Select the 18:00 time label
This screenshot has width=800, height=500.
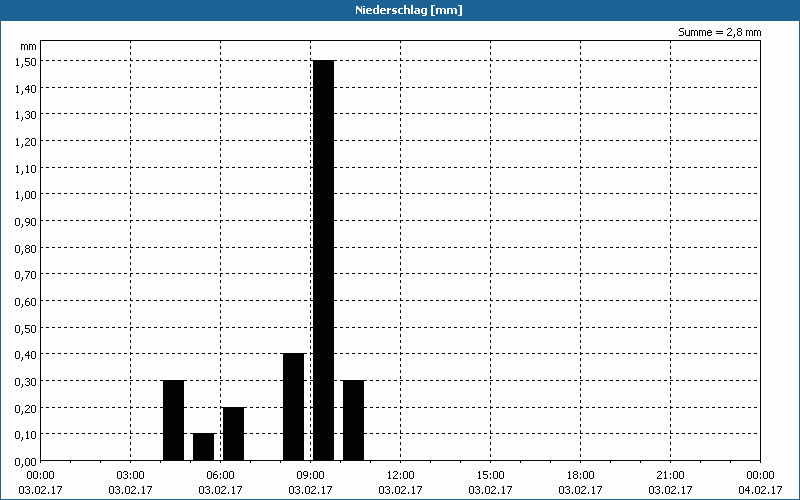(x=580, y=476)
